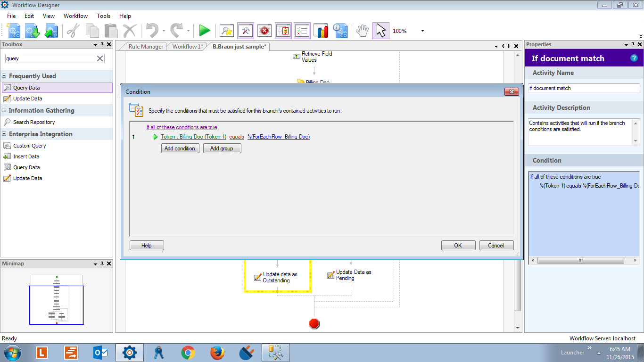Open the blue help icon in Properties
This screenshot has height=362, width=644.
(634, 58)
